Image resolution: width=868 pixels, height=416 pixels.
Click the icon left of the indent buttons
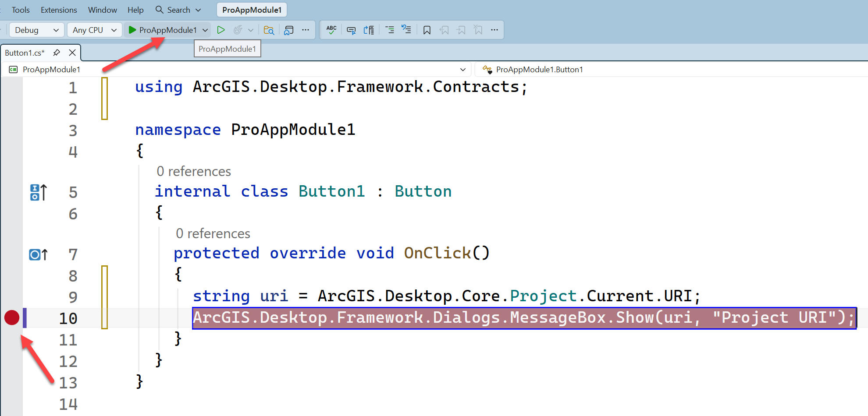(x=369, y=30)
